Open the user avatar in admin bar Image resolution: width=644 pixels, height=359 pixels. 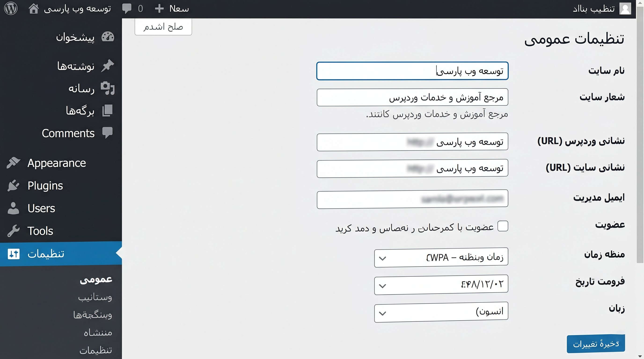pyautogui.click(x=625, y=9)
